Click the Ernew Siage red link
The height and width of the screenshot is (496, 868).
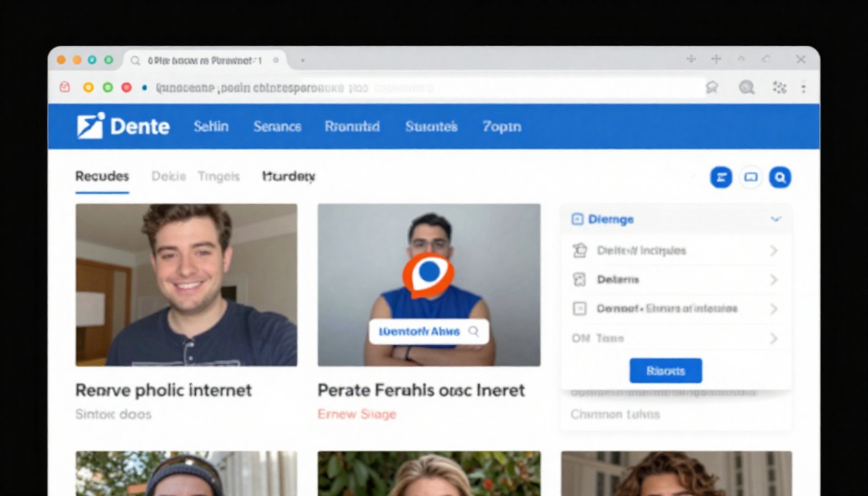356,415
